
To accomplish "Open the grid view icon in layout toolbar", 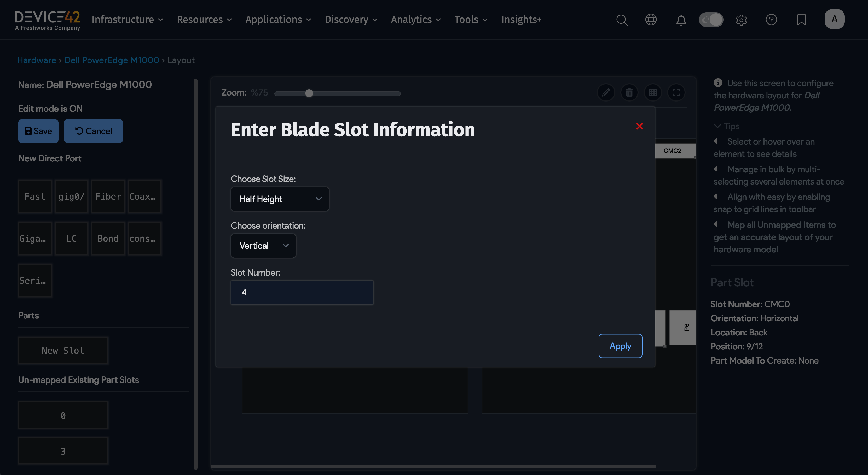I will [x=653, y=92].
